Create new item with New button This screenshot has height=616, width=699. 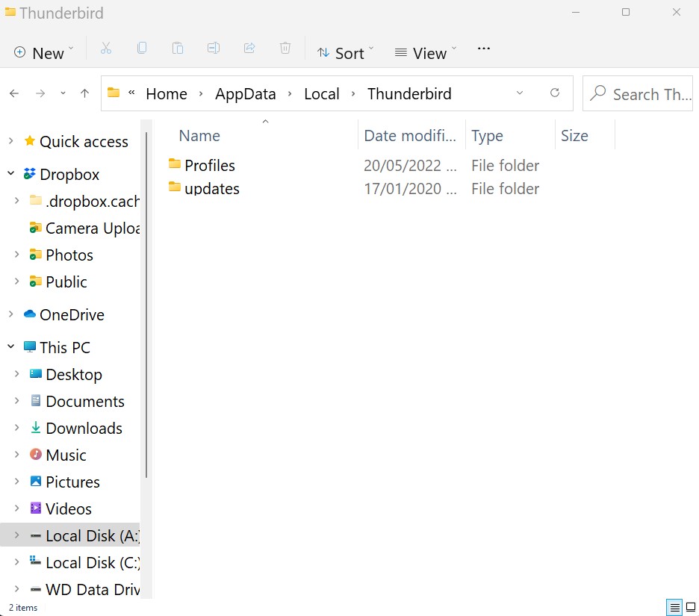pos(43,53)
